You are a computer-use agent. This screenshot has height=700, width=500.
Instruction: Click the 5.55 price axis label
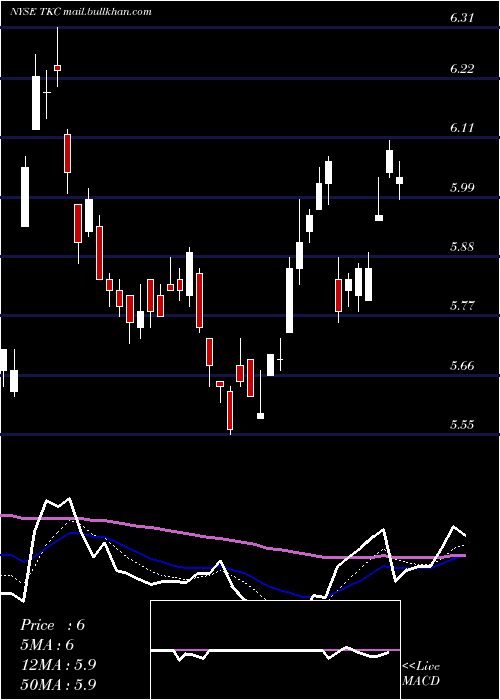(x=462, y=425)
